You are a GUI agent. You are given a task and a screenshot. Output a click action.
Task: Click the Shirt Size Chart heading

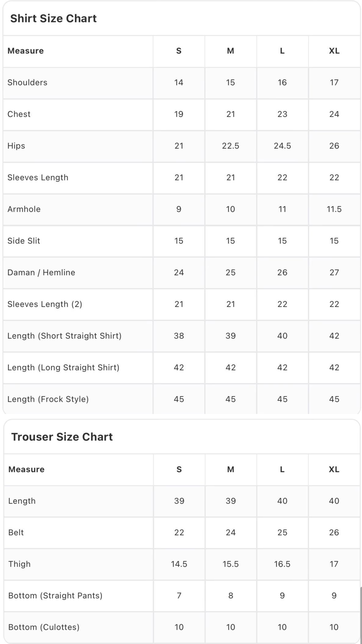coord(53,19)
